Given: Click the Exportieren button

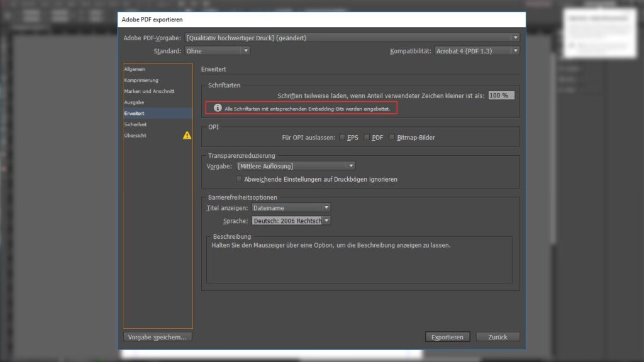Looking at the screenshot, I should click(x=447, y=337).
